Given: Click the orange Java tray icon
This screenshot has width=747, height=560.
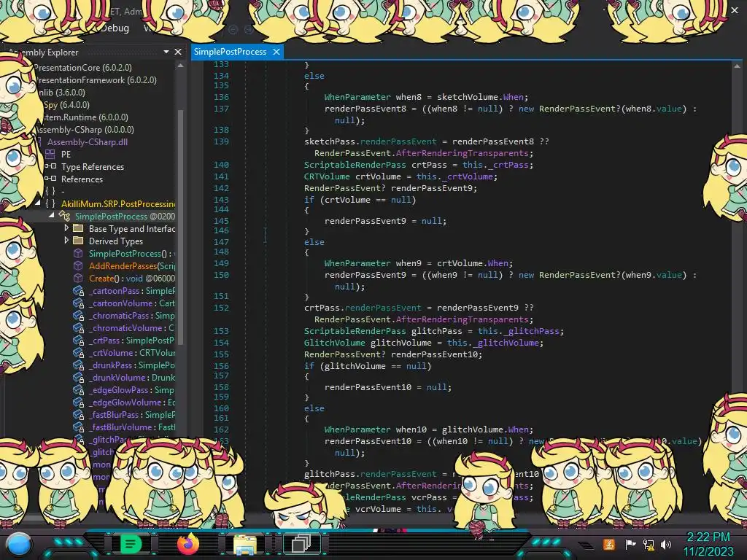Looking at the screenshot, I should pos(609,544).
